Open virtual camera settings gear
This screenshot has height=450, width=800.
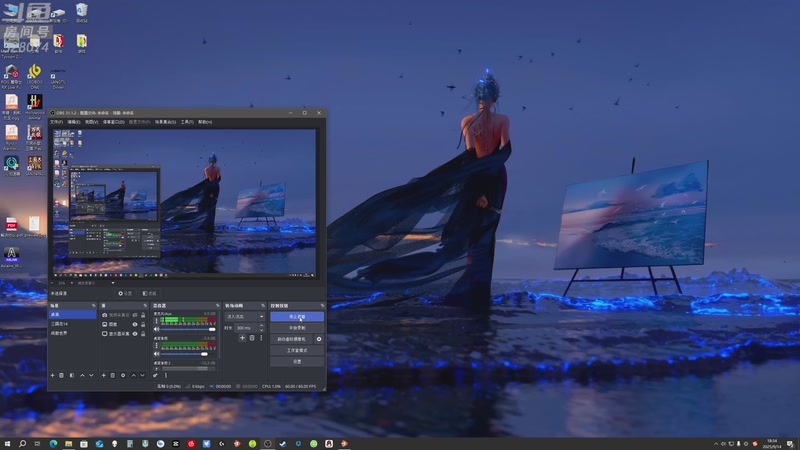(319, 339)
